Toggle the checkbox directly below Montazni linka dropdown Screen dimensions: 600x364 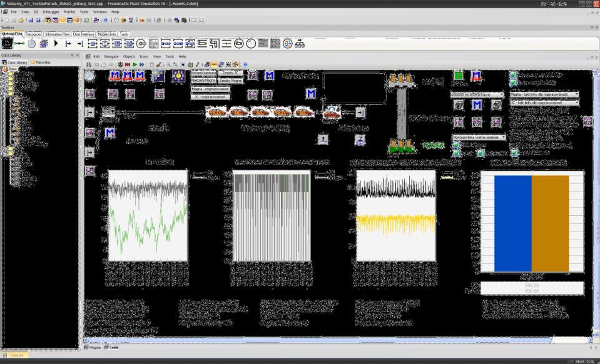(456, 145)
